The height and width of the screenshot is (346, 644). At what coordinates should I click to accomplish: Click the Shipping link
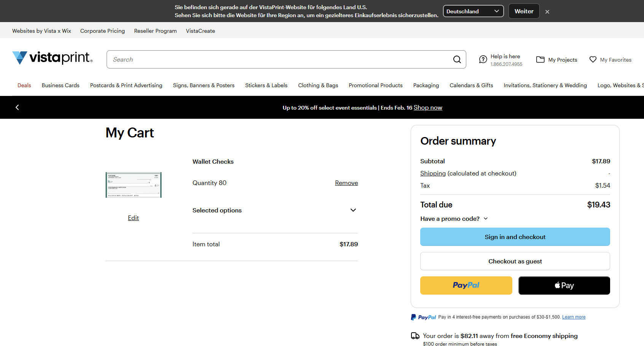(x=433, y=173)
